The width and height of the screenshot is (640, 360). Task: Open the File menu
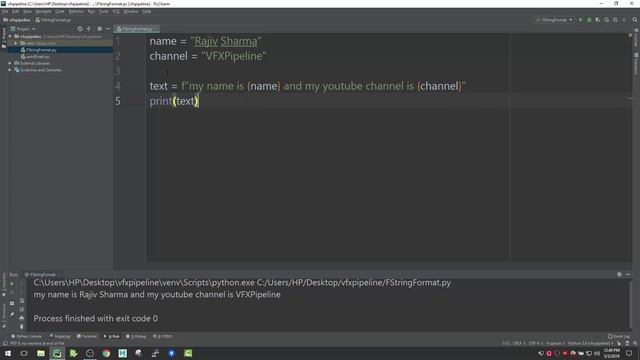click(5, 11)
